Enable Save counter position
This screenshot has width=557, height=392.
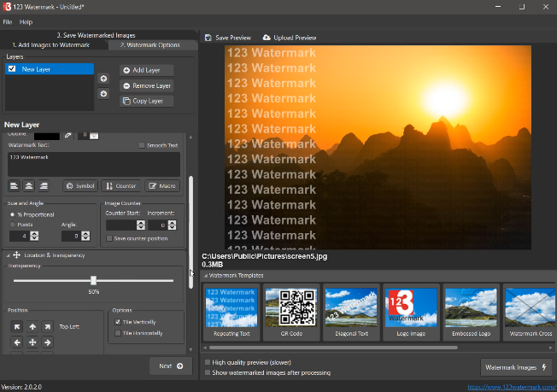(109, 238)
